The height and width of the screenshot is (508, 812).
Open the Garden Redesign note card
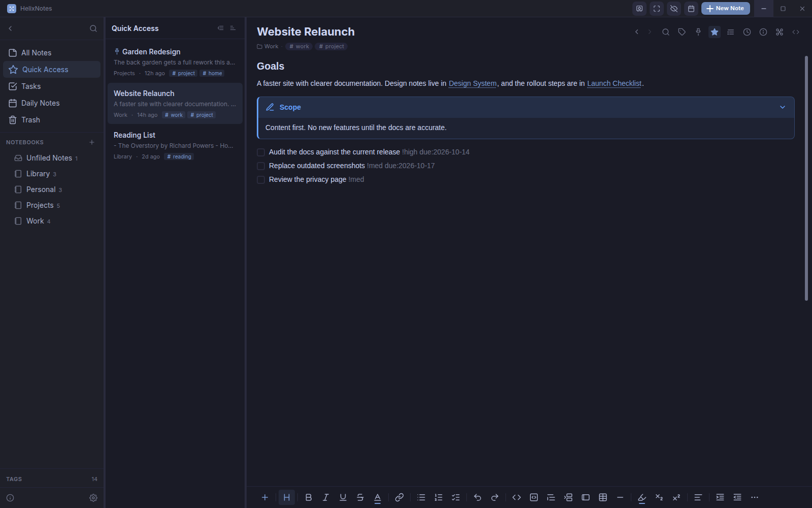[175, 62]
